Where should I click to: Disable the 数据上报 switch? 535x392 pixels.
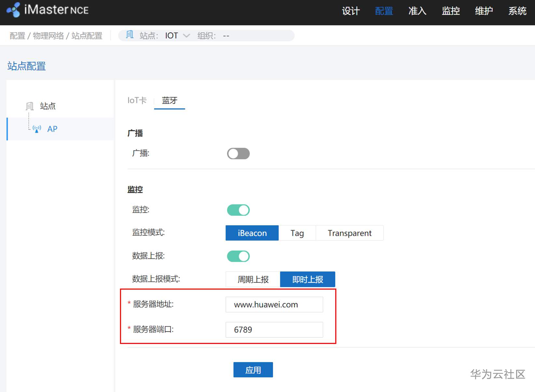(x=238, y=256)
